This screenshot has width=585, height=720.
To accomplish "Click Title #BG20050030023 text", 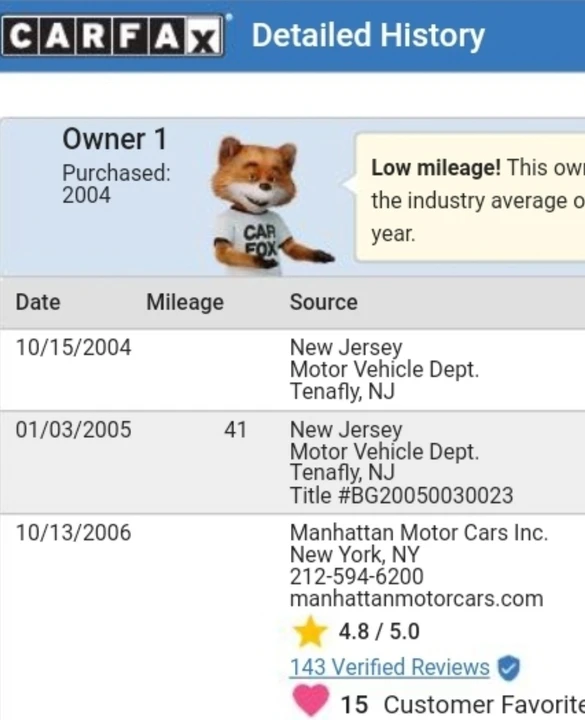I will 401,495.
